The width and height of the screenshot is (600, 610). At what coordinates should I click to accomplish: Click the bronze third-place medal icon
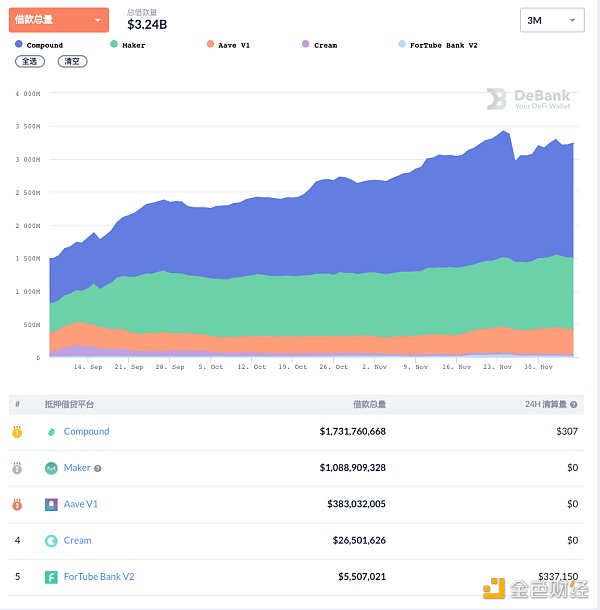(x=17, y=505)
